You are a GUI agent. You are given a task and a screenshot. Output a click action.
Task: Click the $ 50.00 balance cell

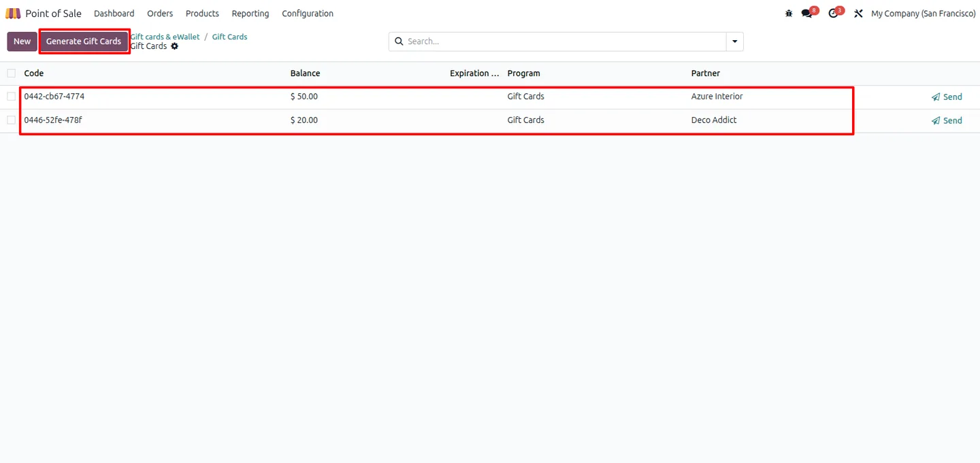(304, 97)
